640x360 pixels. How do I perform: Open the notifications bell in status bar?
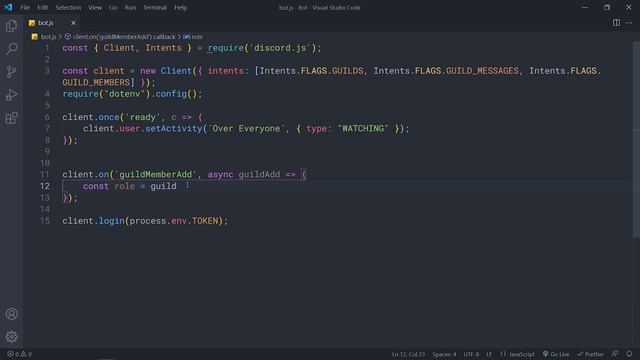(x=629, y=354)
